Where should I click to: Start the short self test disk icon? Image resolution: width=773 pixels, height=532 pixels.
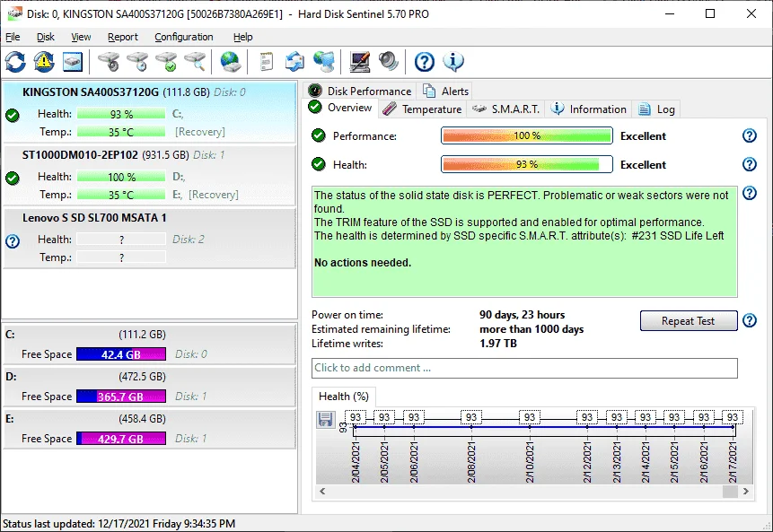coord(109,62)
